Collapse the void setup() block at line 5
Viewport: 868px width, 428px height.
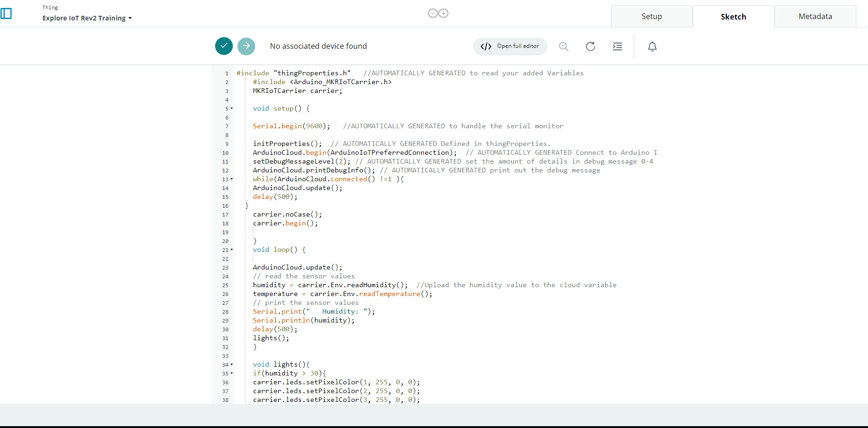232,109
